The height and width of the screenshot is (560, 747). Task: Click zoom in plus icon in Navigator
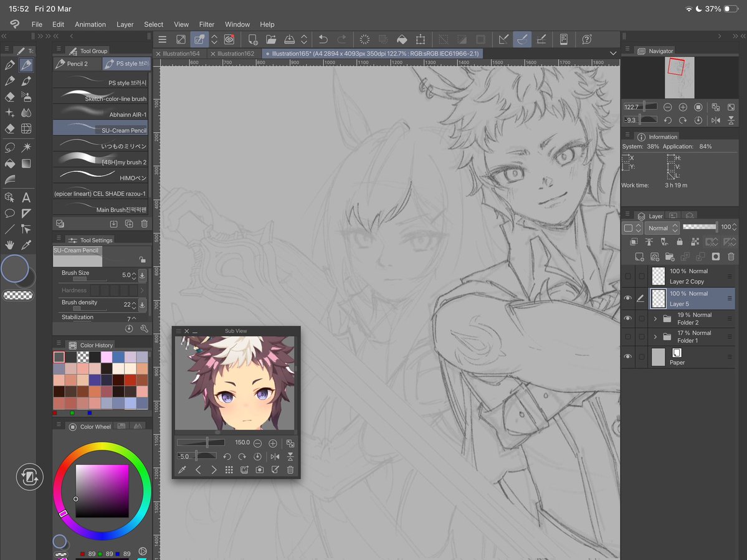[683, 107]
